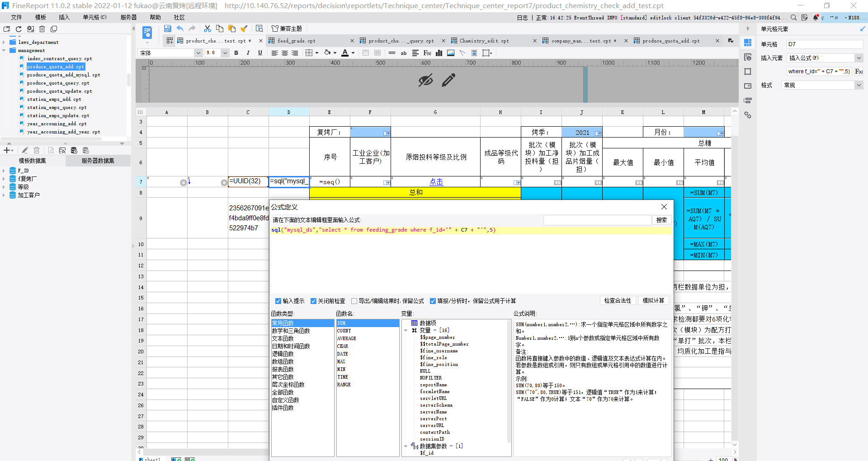Viewport: 868px width, 461px height.
Task: Switch to 服务器数据集 tab
Action: pyautogui.click(x=98, y=161)
